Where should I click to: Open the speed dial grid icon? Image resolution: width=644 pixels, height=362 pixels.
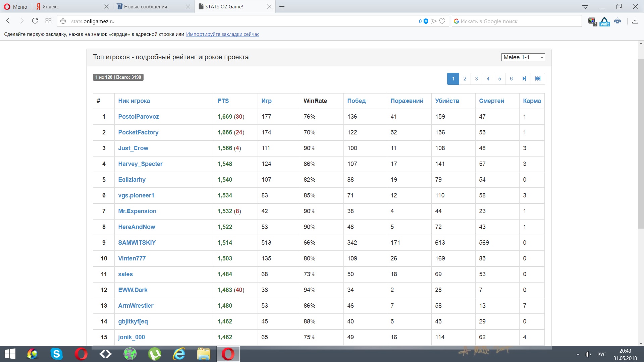pyautogui.click(x=48, y=21)
